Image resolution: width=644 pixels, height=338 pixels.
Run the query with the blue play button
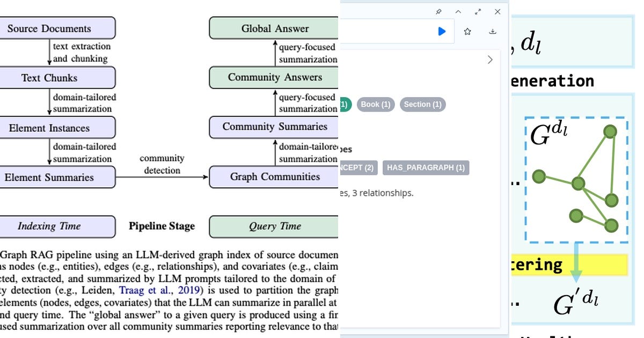click(442, 31)
